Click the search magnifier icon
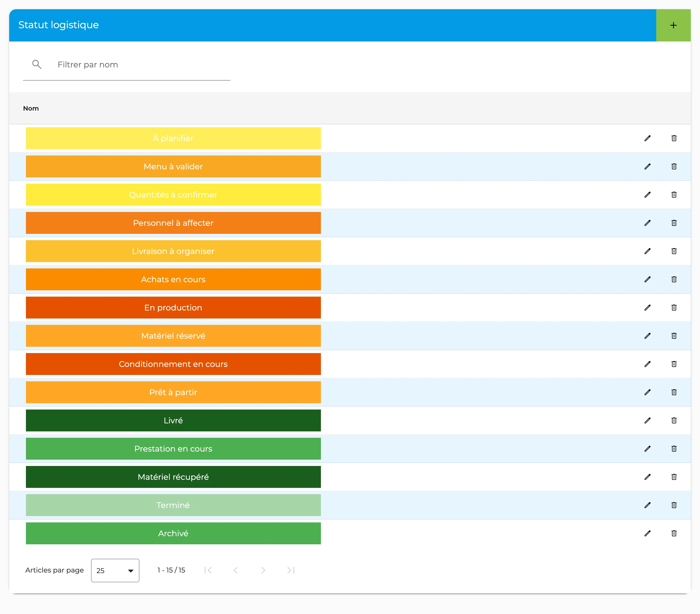 (37, 65)
